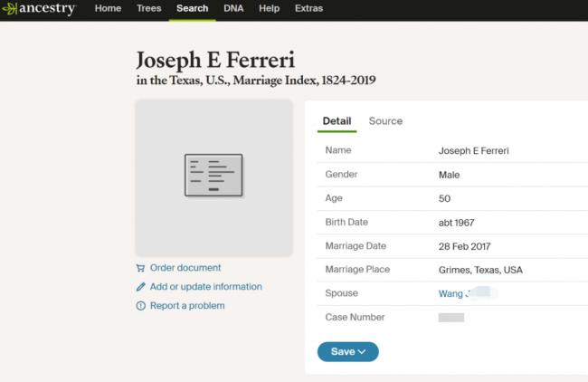Open the record card image thumbnail

coord(213,176)
